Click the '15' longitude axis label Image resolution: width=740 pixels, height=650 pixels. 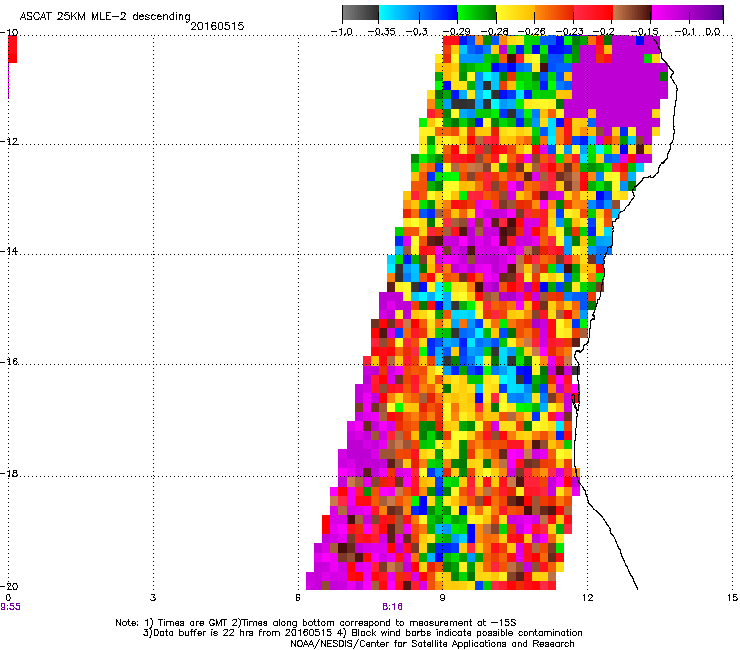pyautogui.click(x=732, y=598)
